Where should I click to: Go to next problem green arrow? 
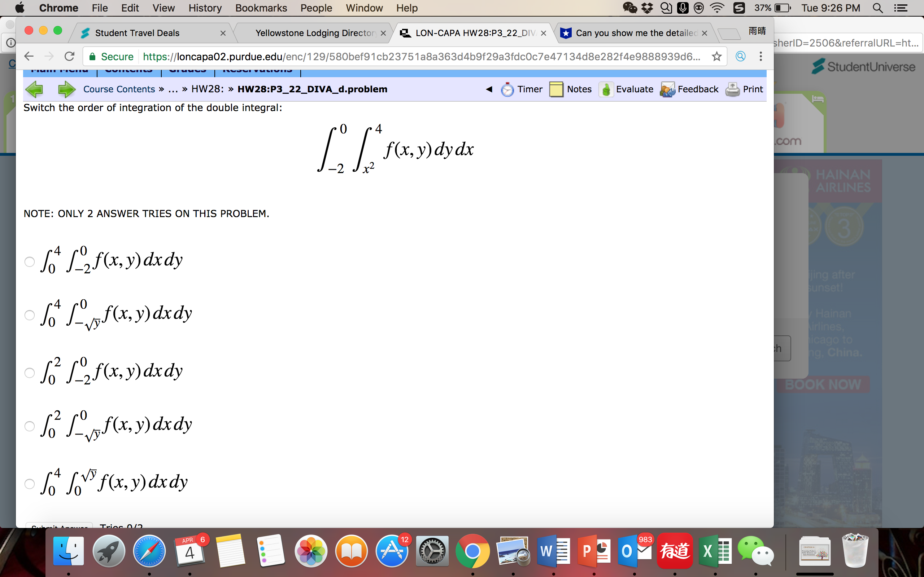pos(66,89)
